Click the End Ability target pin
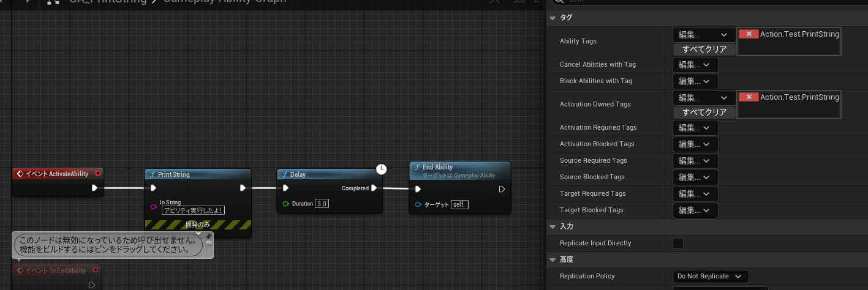The height and width of the screenshot is (290, 868). [x=418, y=204]
